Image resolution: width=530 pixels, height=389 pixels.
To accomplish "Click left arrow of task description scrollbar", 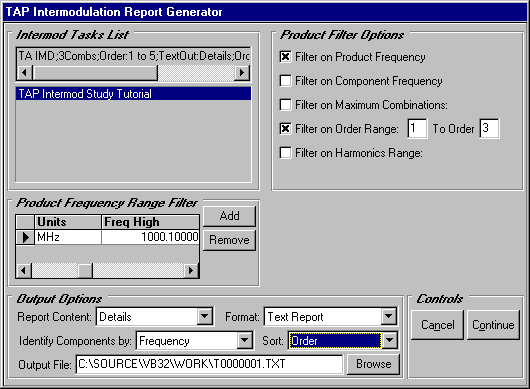I will pos(24,73).
